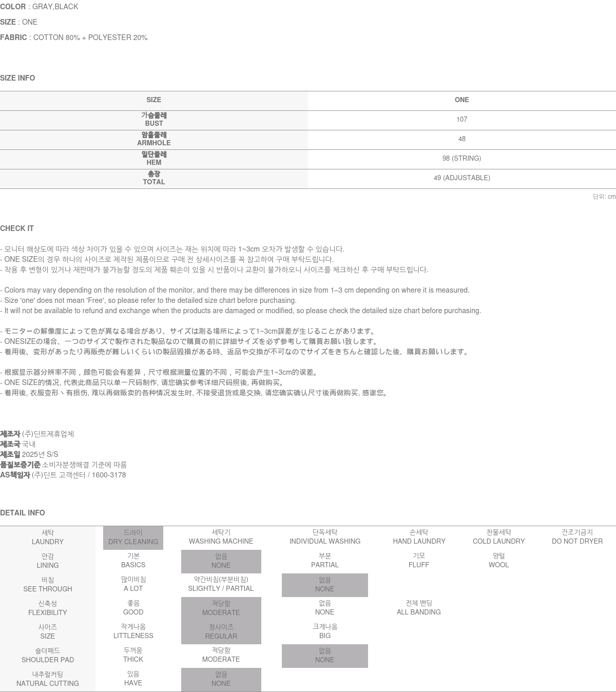Click the BIG cell
The height and width of the screenshot is (692, 616).
325,631
